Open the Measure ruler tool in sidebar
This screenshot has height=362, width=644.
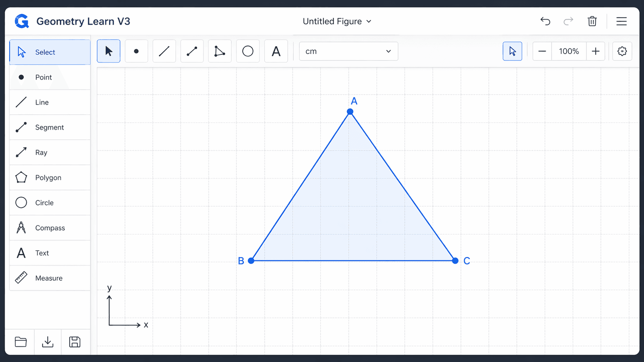click(x=50, y=278)
